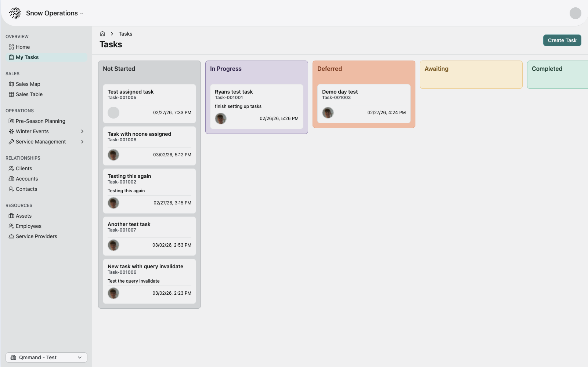Image resolution: width=588 pixels, height=367 pixels.
Task: Click the Service Providers icon
Action: point(11,236)
